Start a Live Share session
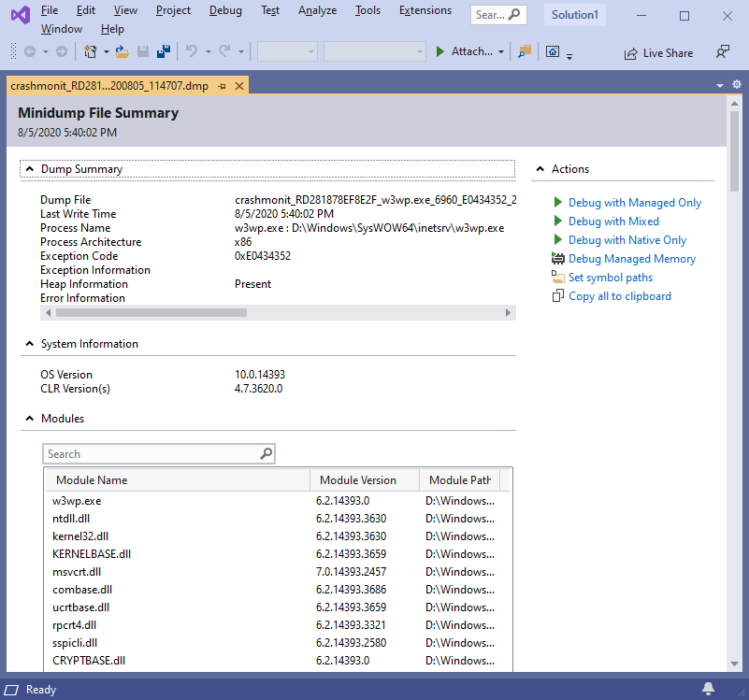The height and width of the screenshot is (700, 749). tap(658, 52)
